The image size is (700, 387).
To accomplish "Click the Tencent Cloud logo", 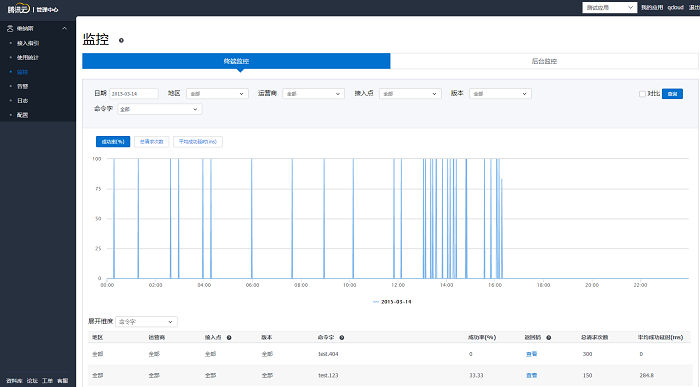I will pyautogui.click(x=19, y=8).
